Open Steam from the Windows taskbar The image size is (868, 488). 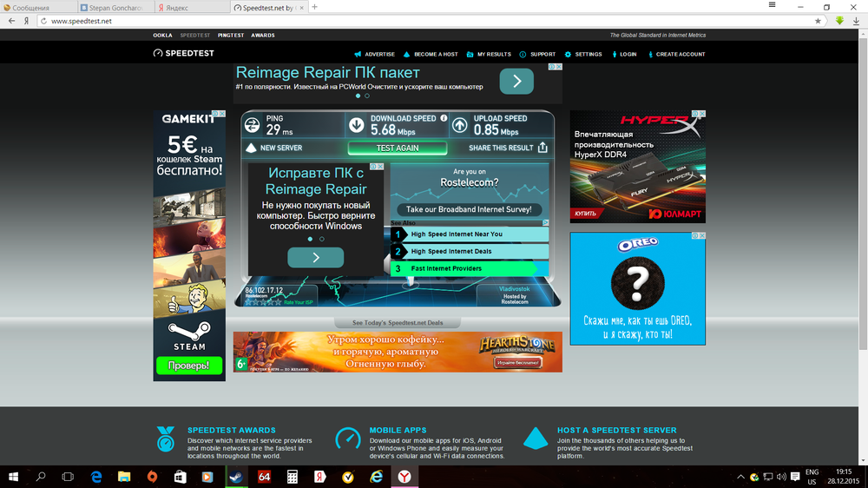(x=236, y=477)
